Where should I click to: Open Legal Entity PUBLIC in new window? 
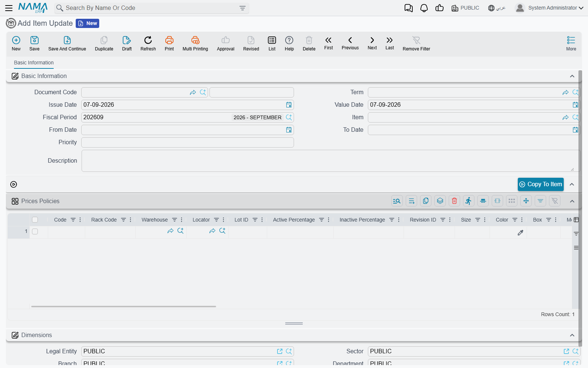pos(280,351)
